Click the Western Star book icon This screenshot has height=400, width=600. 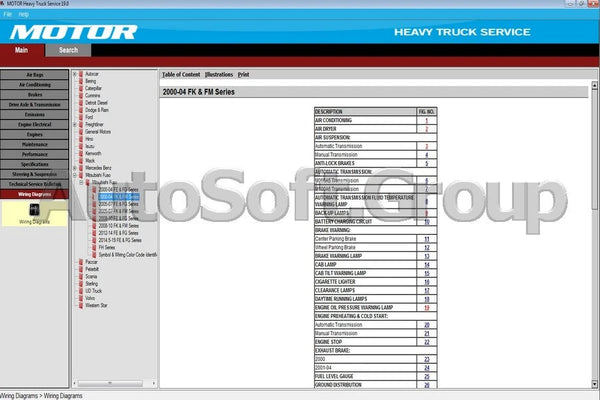click(80, 304)
